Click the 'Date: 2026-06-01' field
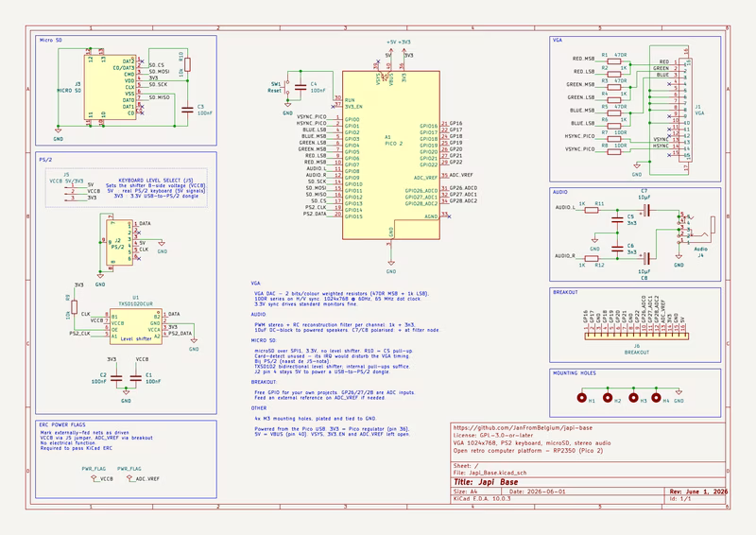The height and width of the screenshot is (535, 756). click(538, 492)
